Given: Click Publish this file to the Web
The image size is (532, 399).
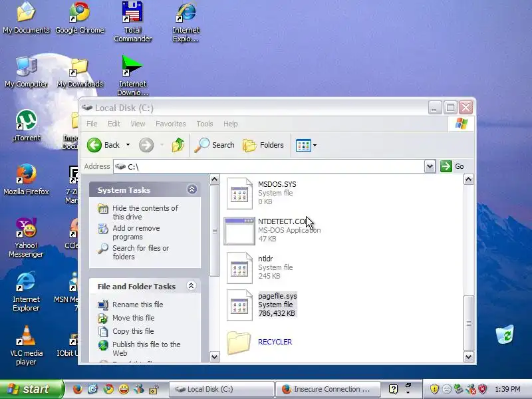Looking at the screenshot, I should click(146, 348).
